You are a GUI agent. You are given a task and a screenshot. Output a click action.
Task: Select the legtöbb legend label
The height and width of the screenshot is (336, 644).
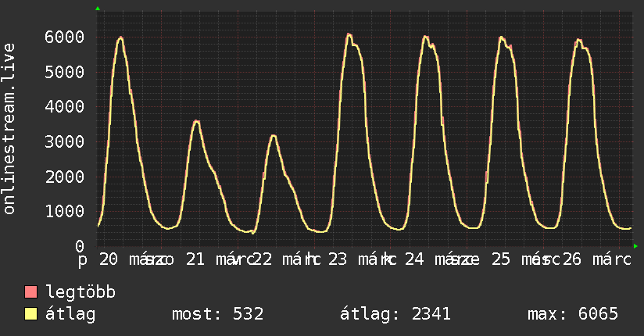coord(81,291)
